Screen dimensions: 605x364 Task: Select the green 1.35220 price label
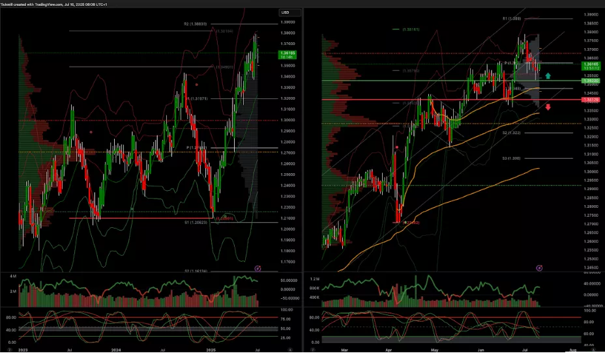[592, 81]
